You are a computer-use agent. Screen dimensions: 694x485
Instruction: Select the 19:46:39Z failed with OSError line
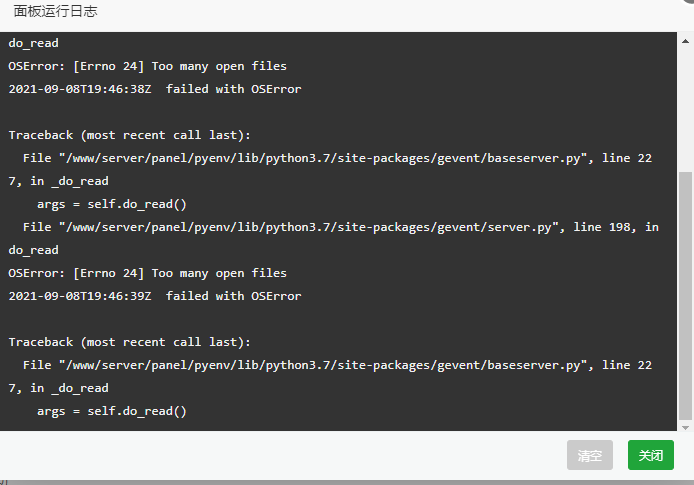pos(155,296)
